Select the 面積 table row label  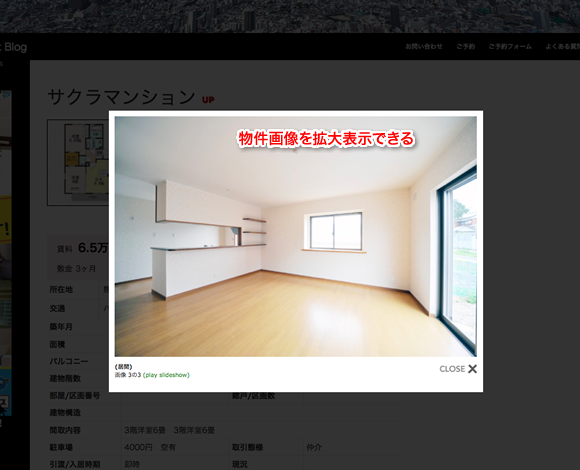pos(57,344)
